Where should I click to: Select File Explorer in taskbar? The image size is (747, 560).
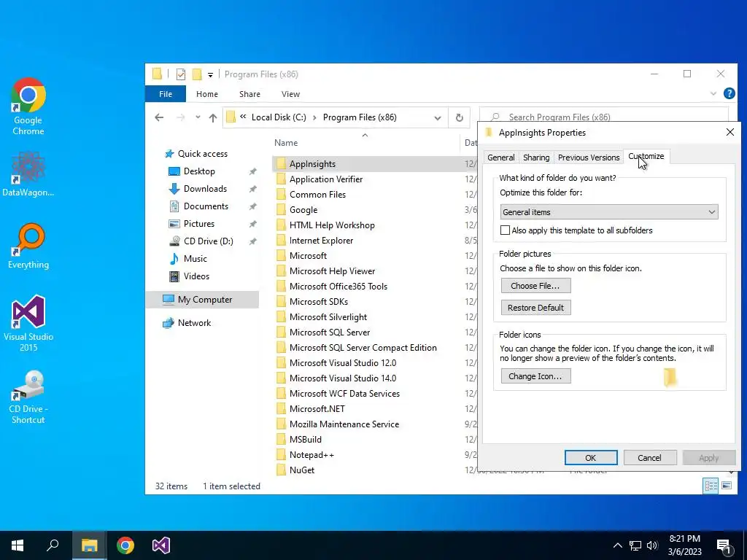[89, 545]
